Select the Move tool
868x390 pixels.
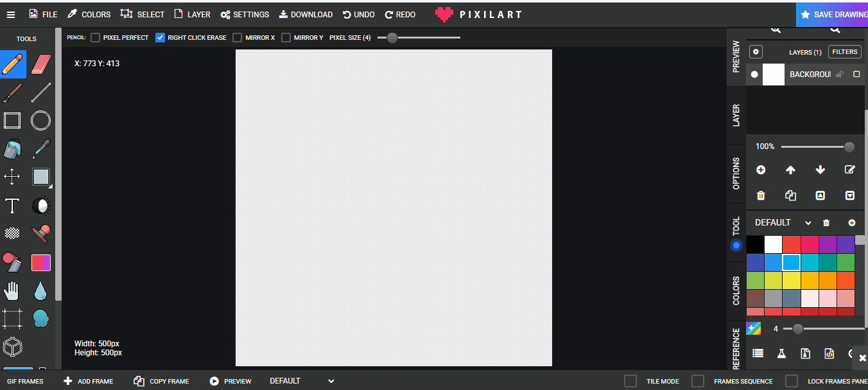pos(13,177)
